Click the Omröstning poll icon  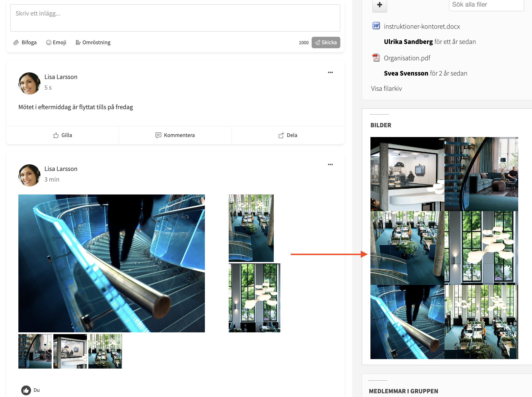[78, 43]
